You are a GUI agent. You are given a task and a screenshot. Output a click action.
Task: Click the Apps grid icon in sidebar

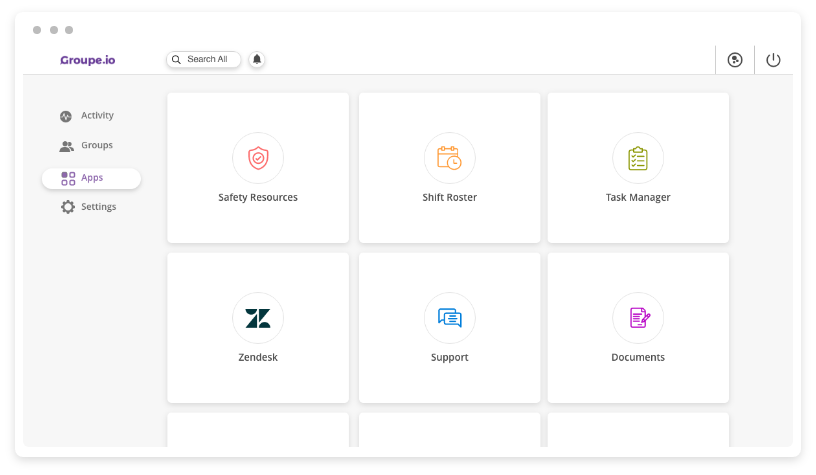[68, 178]
